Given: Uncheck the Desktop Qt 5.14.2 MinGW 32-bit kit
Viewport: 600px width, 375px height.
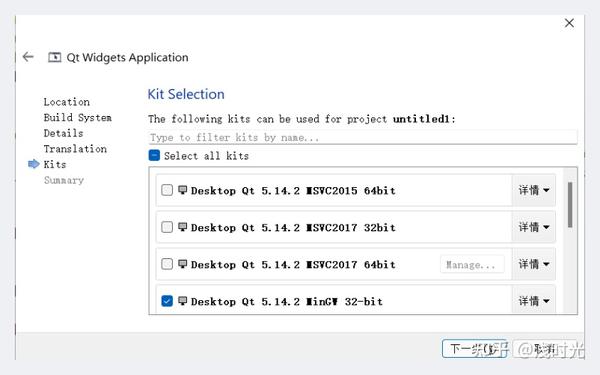Looking at the screenshot, I should pyautogui.click(x=167, y=301).
